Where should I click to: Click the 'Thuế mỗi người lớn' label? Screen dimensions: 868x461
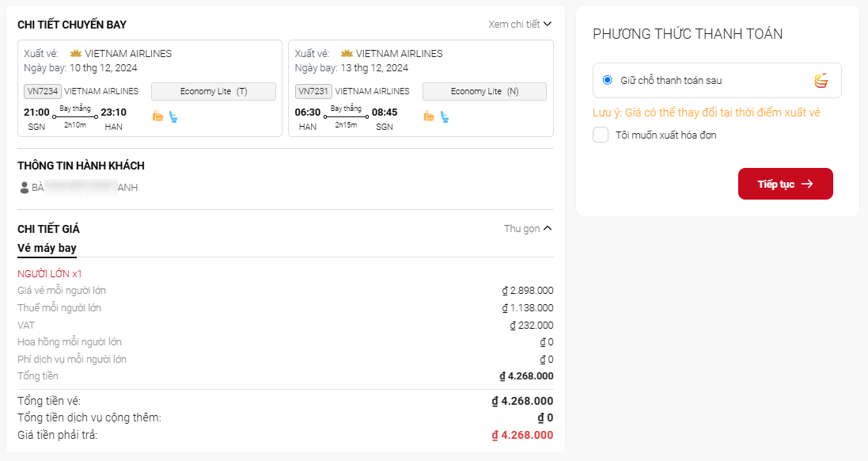(x=59, y=307)
